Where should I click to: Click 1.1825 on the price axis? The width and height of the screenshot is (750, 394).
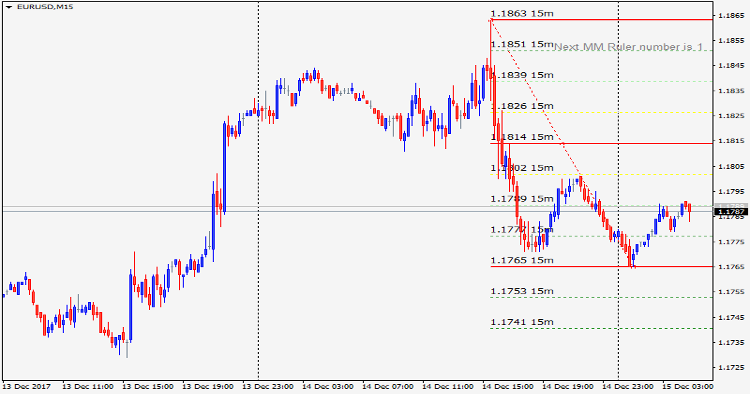[732, 116]
